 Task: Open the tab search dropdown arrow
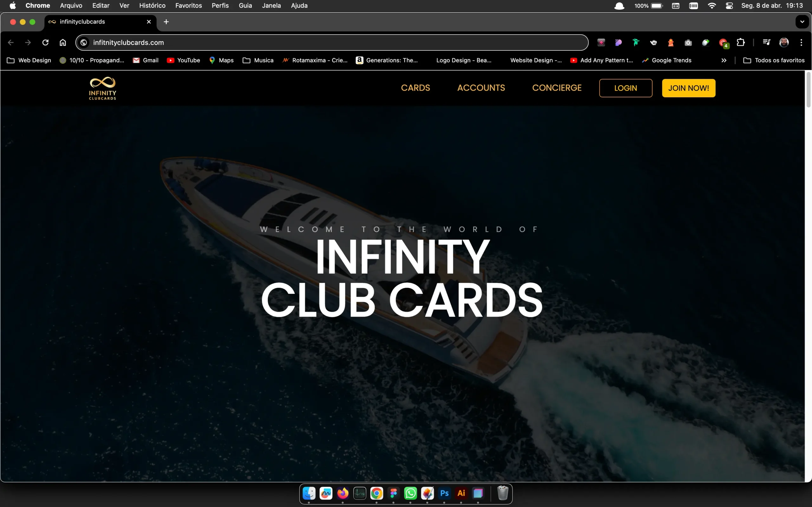pos(802,22)
